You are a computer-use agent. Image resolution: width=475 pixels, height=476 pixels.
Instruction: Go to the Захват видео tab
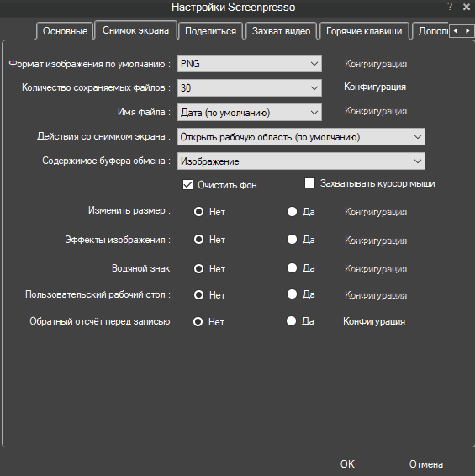(x=281, y=31)
